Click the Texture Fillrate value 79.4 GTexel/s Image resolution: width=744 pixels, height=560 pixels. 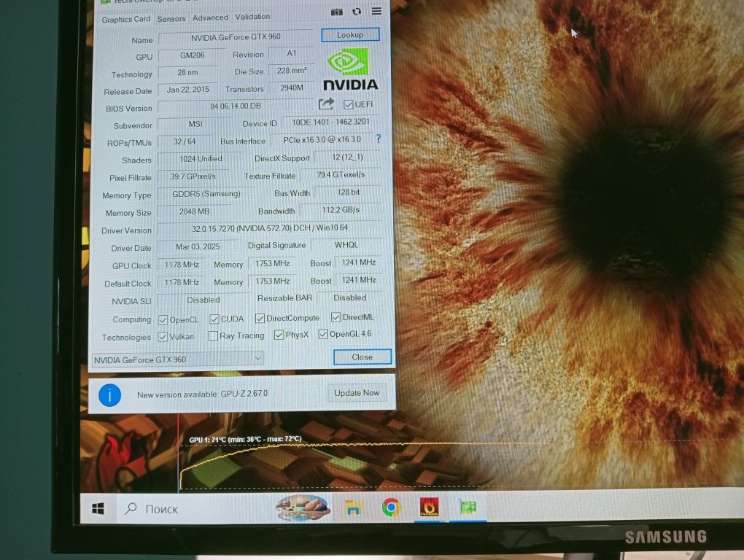pyautogui.click(x=341, y=174)
